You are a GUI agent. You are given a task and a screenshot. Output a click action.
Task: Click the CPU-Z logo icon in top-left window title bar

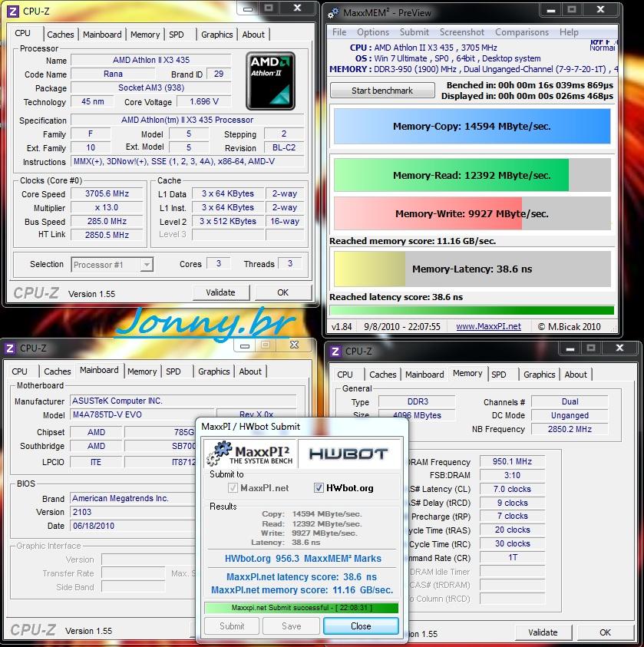[x=13, y=12]
